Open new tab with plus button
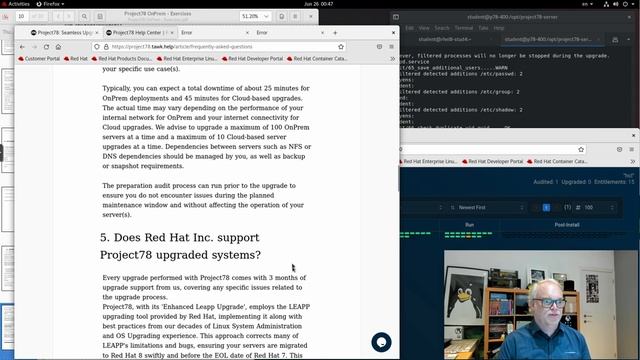 tap(335, 33)
